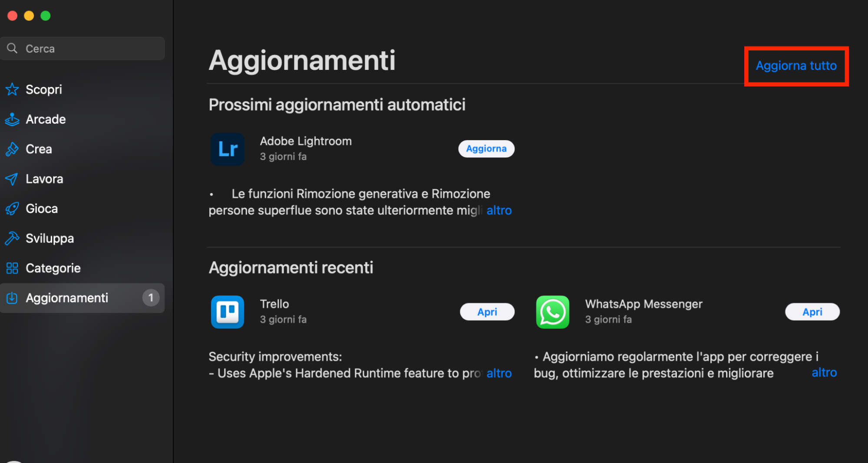Select the Categorie grid icon
The width and height of the screenshot is (868, 463).
(x=12, y=268)
